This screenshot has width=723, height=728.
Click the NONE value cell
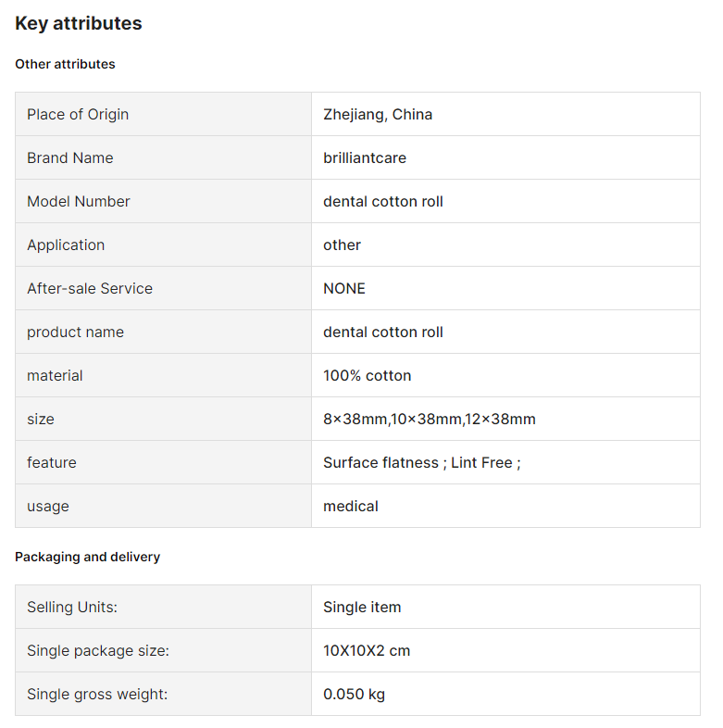click(505, 288)
